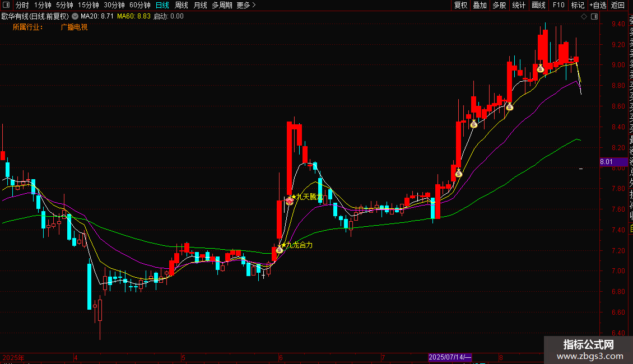This screenshot has width=633, height=364.
Task: Open F10 company information
Action: coord(558,5)
